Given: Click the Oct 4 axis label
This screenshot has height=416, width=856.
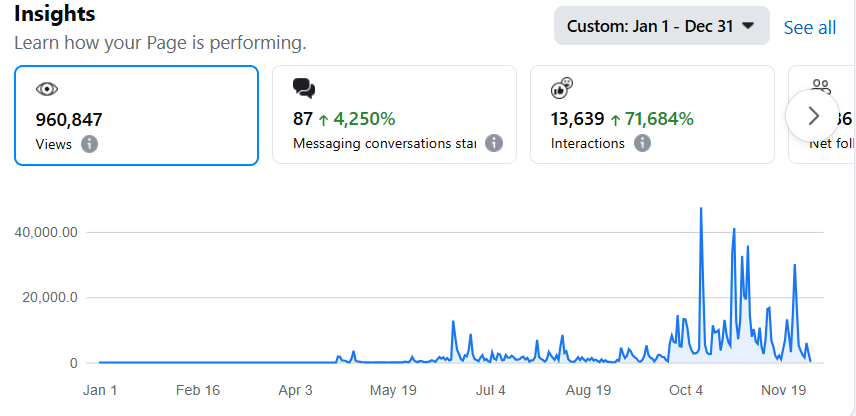Looking at the screenshot, I should coord(687,390).
